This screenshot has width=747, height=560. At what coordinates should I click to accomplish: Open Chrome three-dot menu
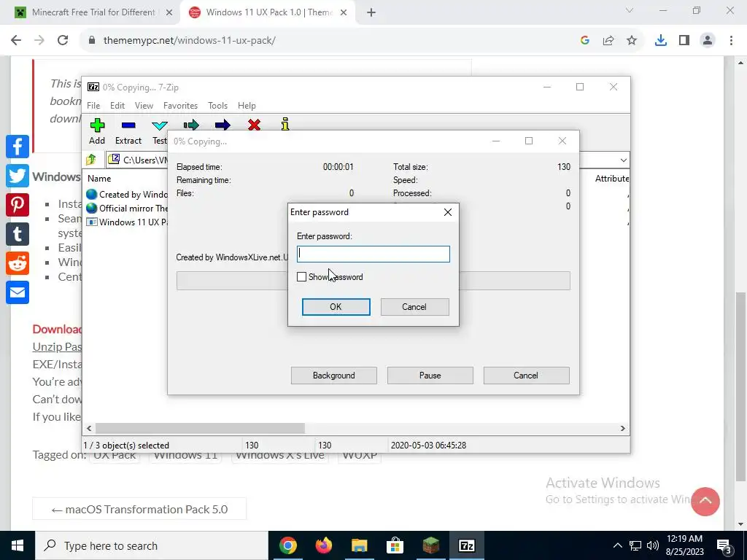(x=731, y=41)
